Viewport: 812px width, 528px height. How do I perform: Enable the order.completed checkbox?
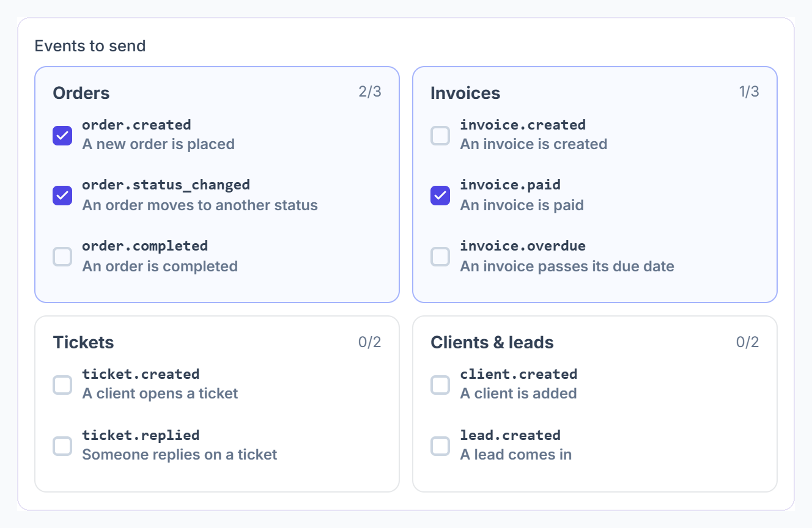pyautogui.click(x=62, y=257)
